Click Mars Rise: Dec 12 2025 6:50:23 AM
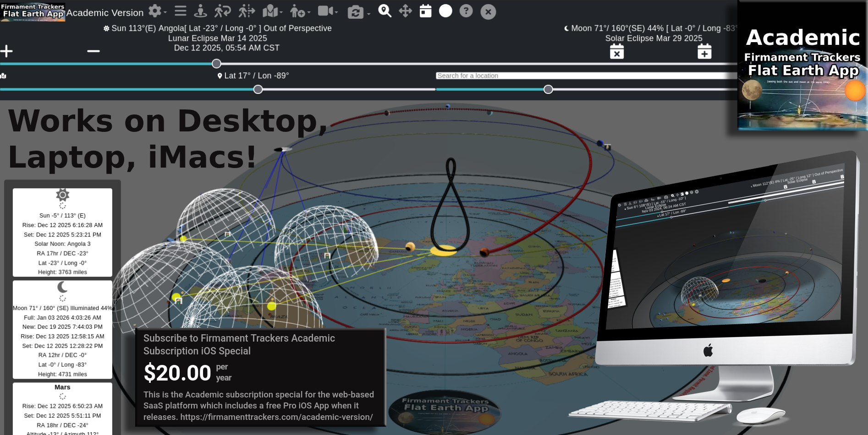 click(x=62, y=406)
